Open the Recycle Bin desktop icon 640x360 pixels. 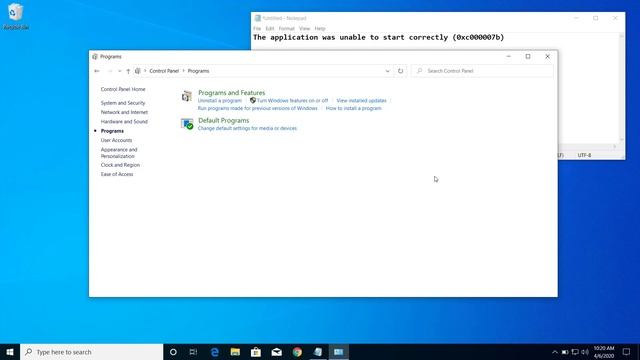[x=16, y=17]
